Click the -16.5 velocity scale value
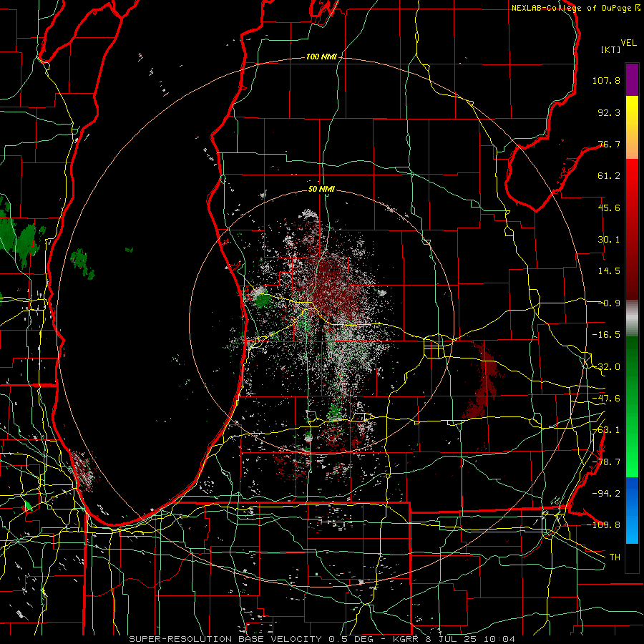 click(606, 335)
